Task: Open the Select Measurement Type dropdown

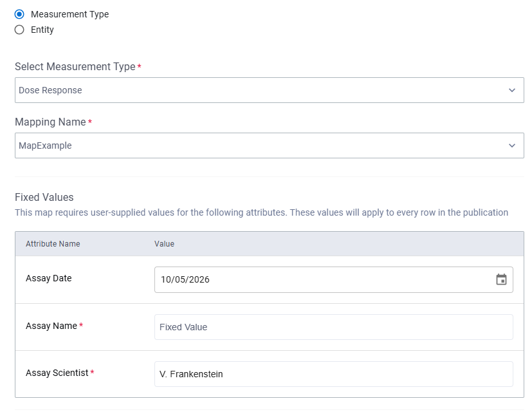Action: (270, 90)
